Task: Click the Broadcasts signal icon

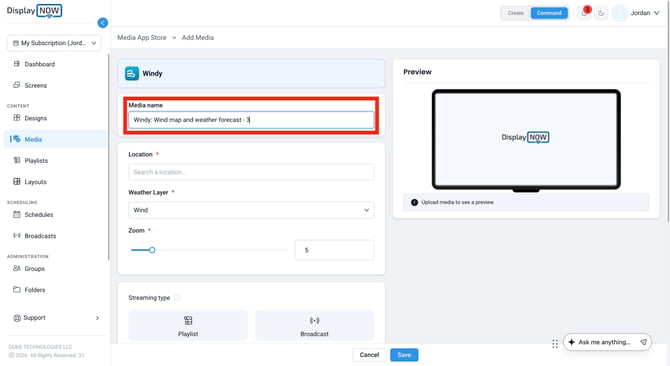Action: pyautogui.click(x=17, y=235)
